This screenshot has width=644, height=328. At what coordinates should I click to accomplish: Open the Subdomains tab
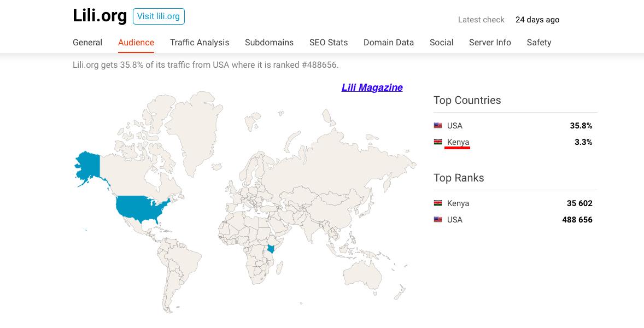(269, 42)
